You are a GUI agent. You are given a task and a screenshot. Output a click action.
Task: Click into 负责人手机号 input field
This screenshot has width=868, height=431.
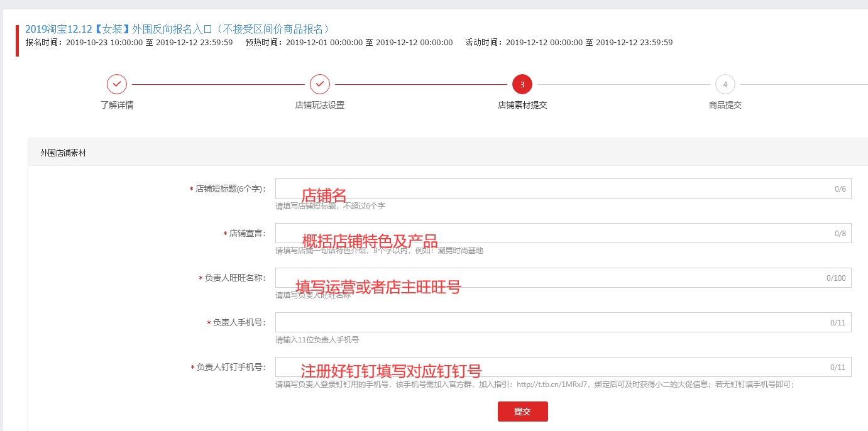(x=563, y=322)
